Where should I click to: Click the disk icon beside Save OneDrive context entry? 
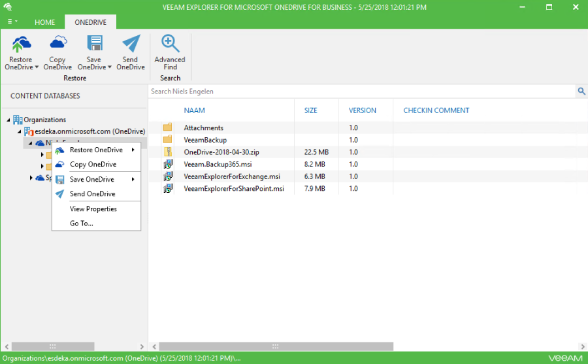coord(59,180)
